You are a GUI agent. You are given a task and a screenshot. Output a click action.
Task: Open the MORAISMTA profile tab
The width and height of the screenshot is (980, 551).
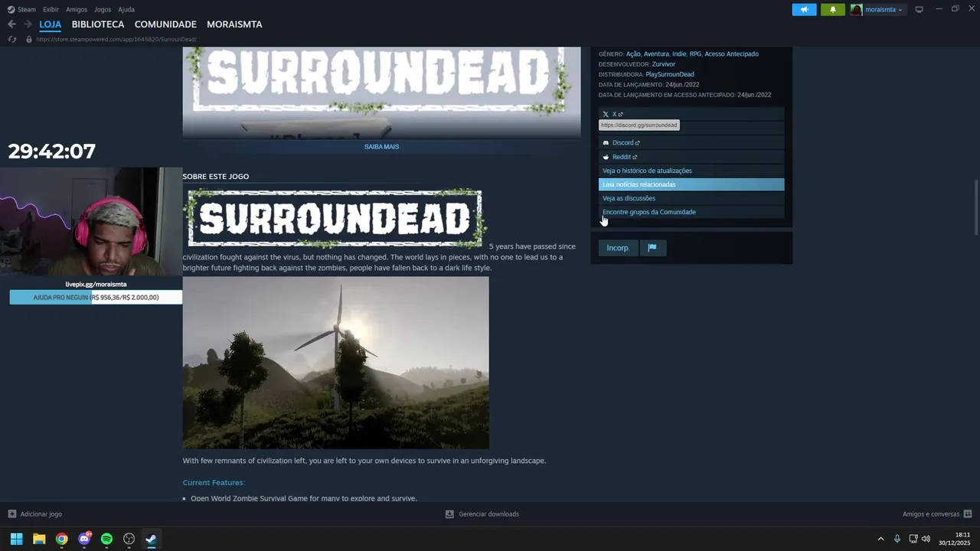(234, 24)
